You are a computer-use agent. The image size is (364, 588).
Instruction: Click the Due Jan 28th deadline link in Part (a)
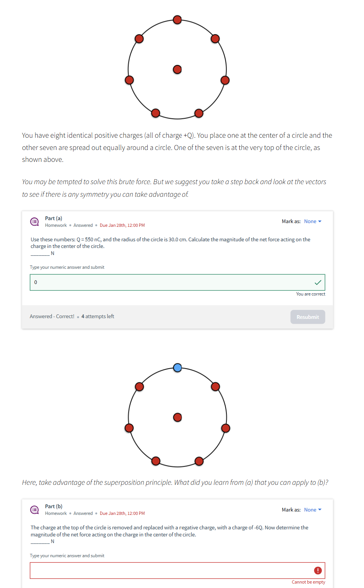(122, 225)
